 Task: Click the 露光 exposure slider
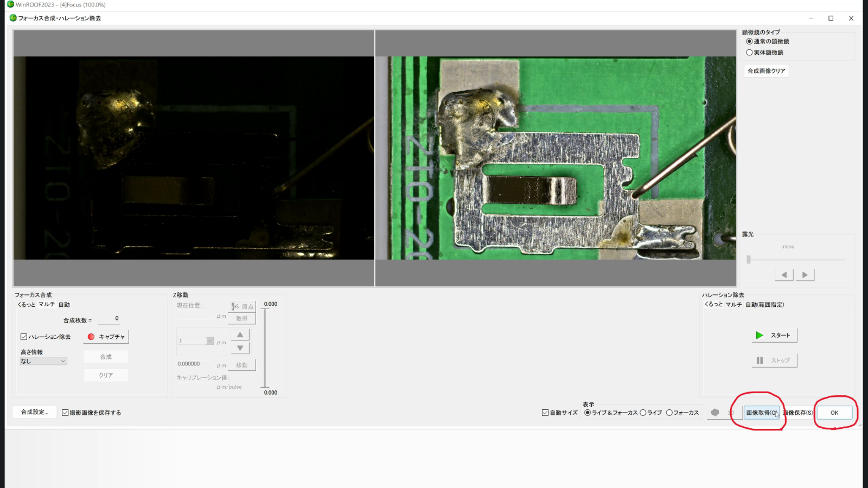(x=796, y=260)
